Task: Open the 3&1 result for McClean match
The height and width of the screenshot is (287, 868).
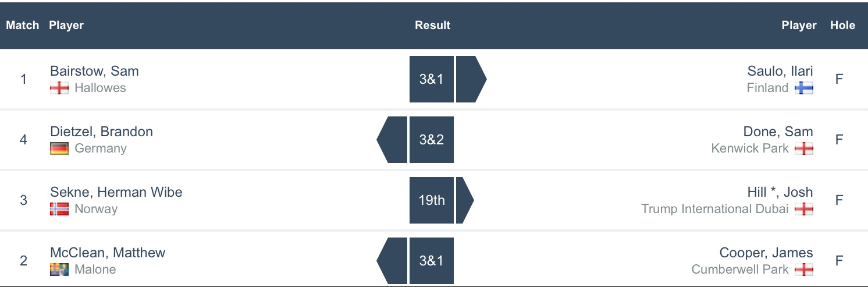Action: coord(431,261)
